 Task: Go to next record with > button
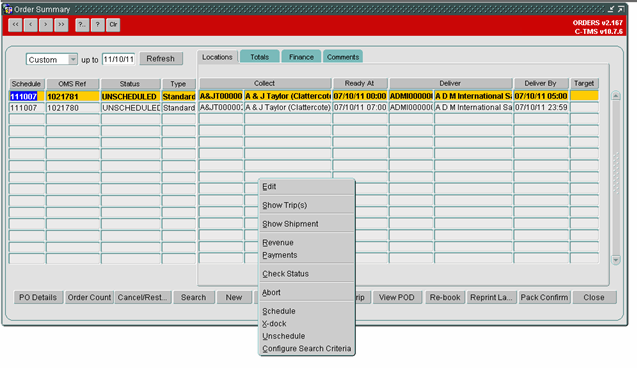tap(46, 25)
